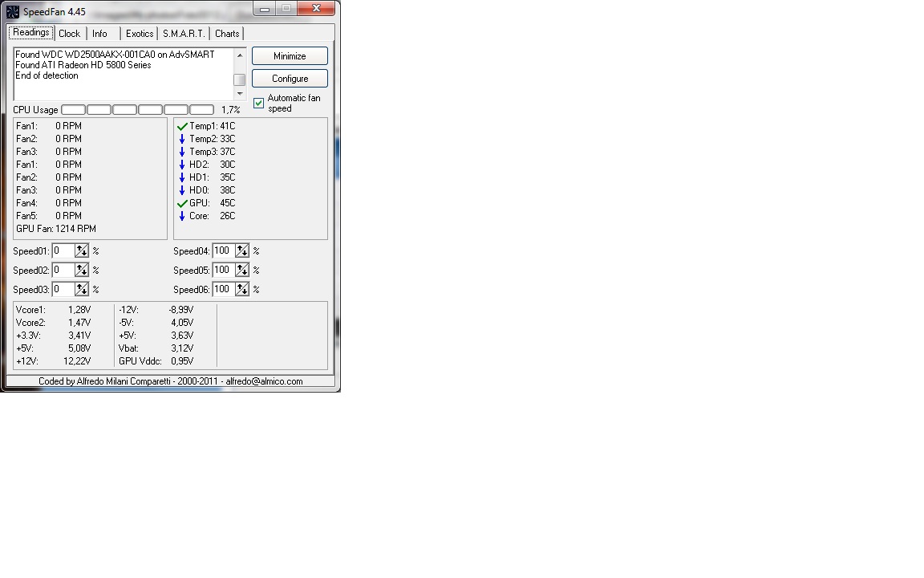Click the +12V 12,22V reading

coord(53,361)
